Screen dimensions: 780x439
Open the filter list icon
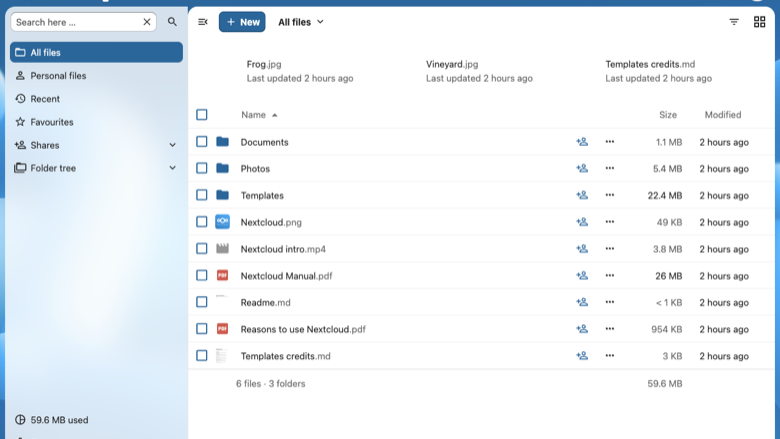click(x=734, y=22)
